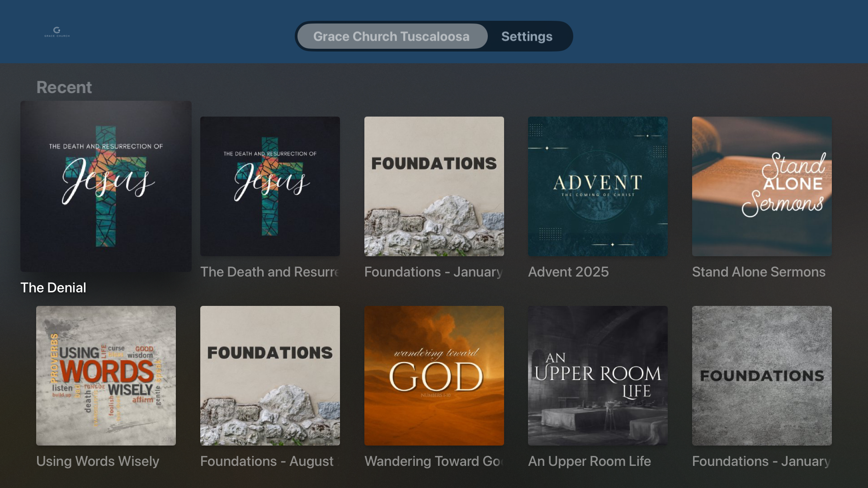Click the "The Death and Resurre" label
This screenshot has width=868, height=488.
pos(270,272)
